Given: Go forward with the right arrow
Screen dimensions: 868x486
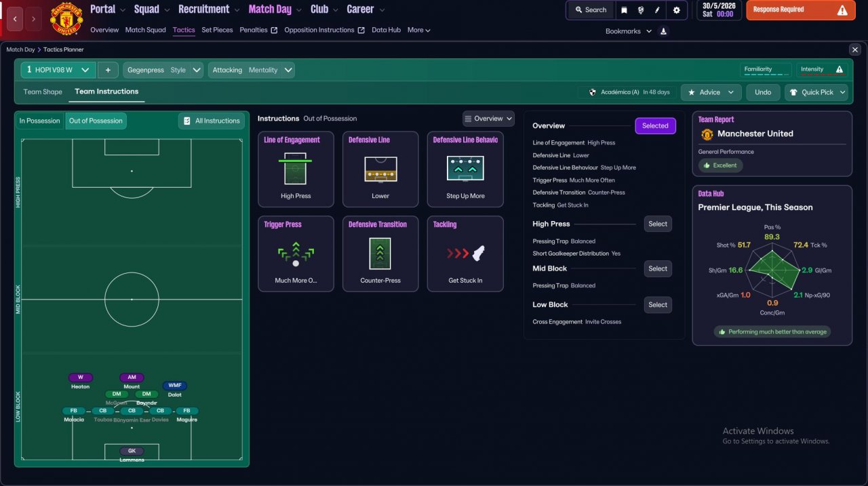Looking at the screenshot, I should tap(33, 20).
